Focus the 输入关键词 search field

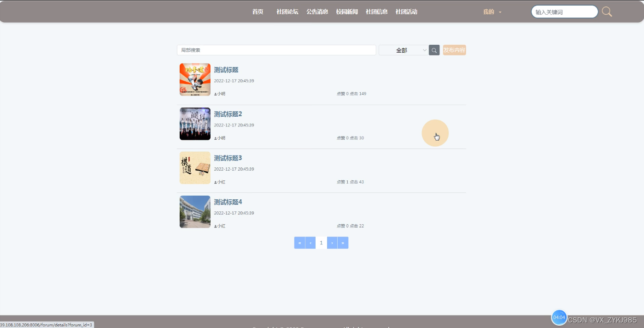(565, 12)
